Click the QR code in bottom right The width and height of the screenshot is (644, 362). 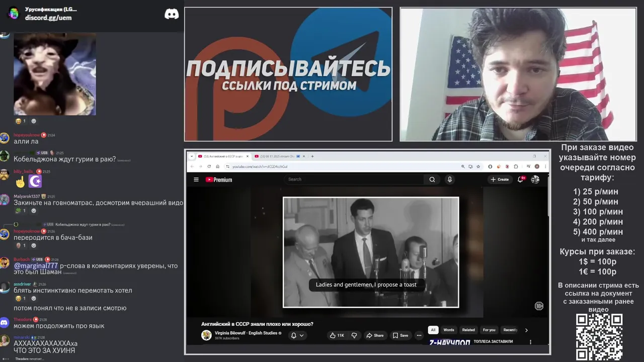coord(599,337)
